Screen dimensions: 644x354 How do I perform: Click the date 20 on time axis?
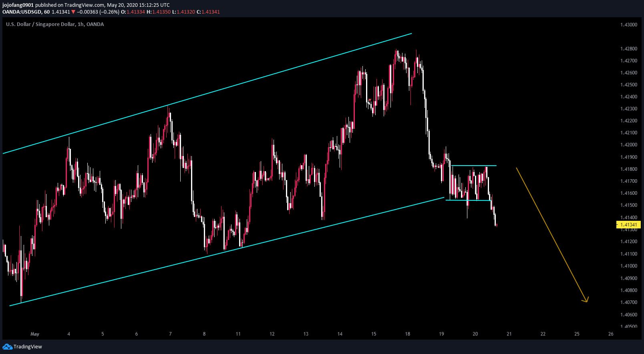point(475,334)
